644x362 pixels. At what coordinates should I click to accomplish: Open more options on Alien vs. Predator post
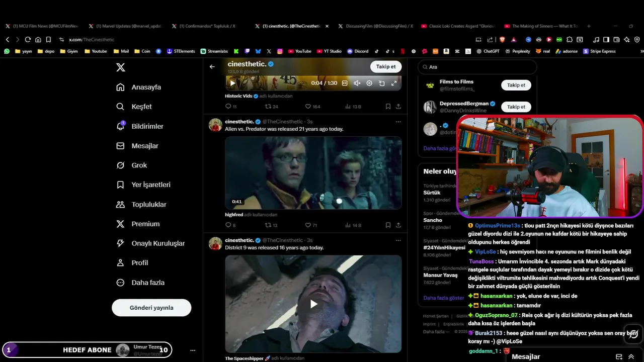coord(398,122)
